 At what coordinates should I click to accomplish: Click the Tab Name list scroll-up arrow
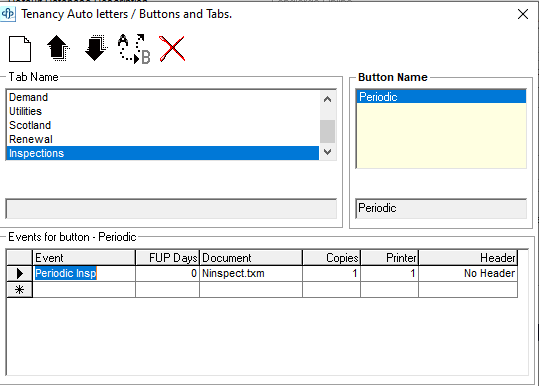(x=327, y=99)
